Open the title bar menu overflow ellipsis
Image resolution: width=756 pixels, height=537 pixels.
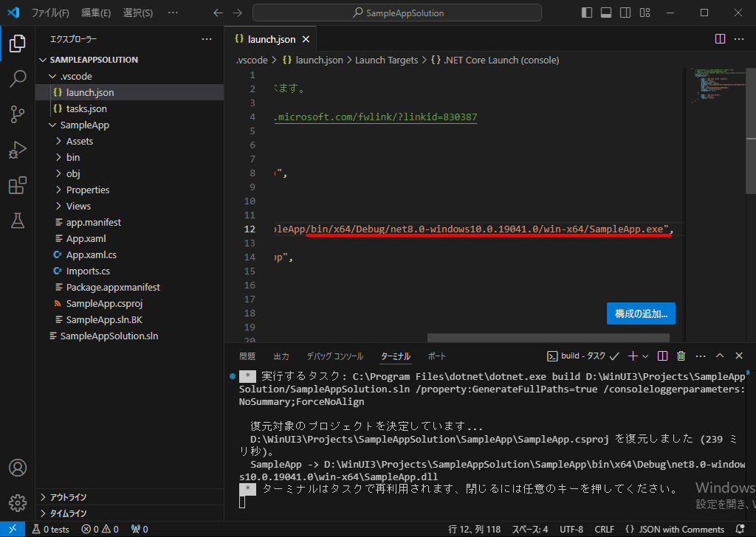(x=173, y=13)
